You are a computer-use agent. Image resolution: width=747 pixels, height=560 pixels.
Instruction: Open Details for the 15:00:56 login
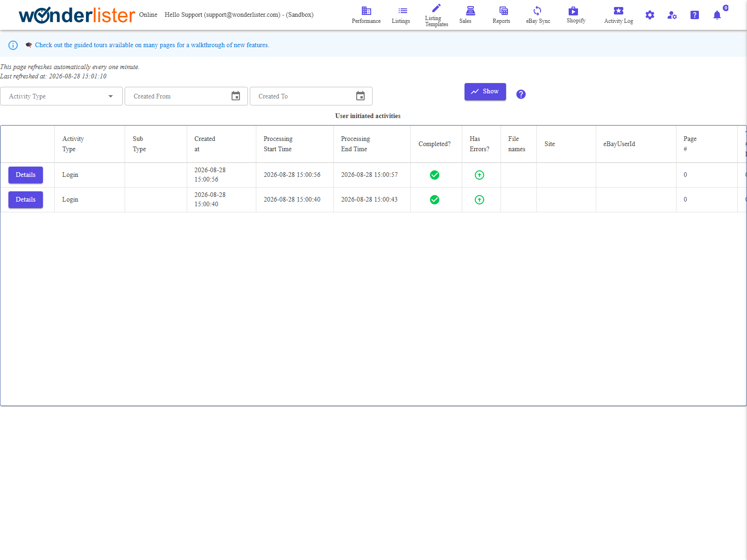[26, 175]
